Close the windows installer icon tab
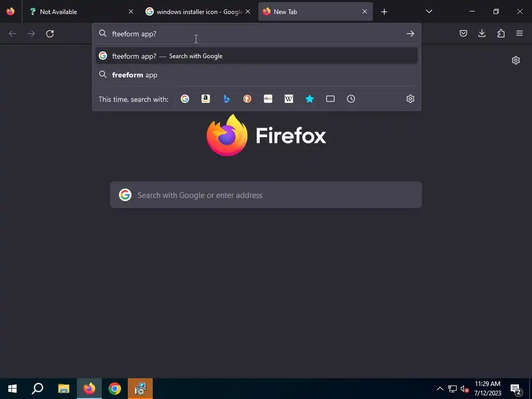 pyautogui.click(x=248, y=11)
